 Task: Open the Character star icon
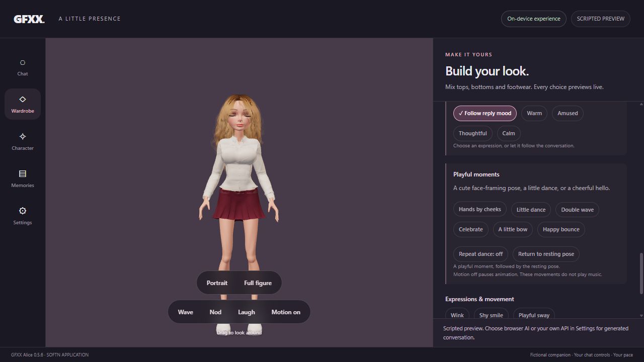click(23, 136)
